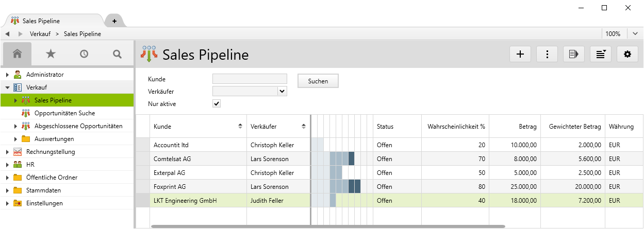Expand the Abgeschlossene Opportunitäten node
The height and width of the screenshot is (229, 644).
point(15,126)
